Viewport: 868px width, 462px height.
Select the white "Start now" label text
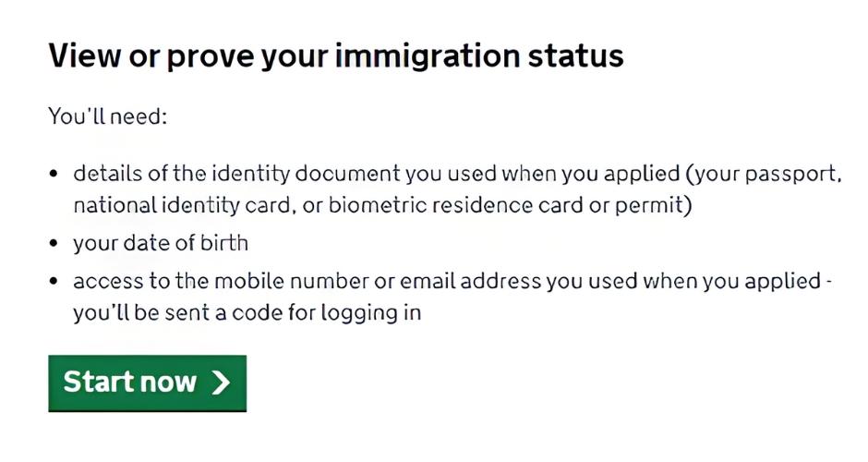click(x=130, y=383)
